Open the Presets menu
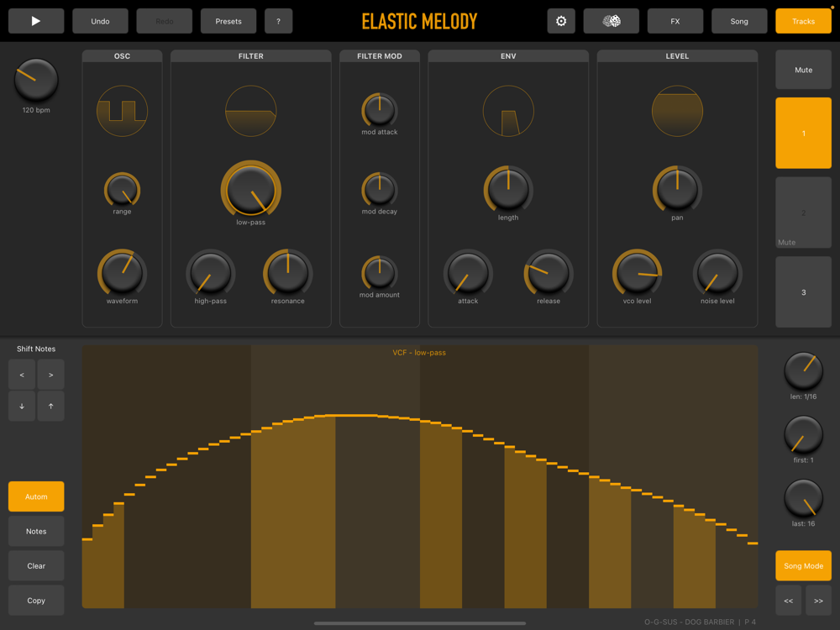The image size is (840, 630). point(228,21)
